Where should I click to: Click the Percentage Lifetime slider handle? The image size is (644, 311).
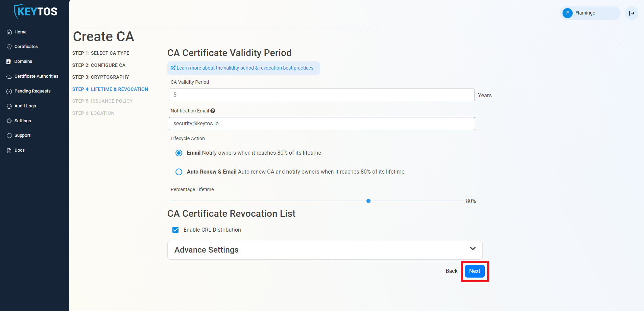[368, 201]
